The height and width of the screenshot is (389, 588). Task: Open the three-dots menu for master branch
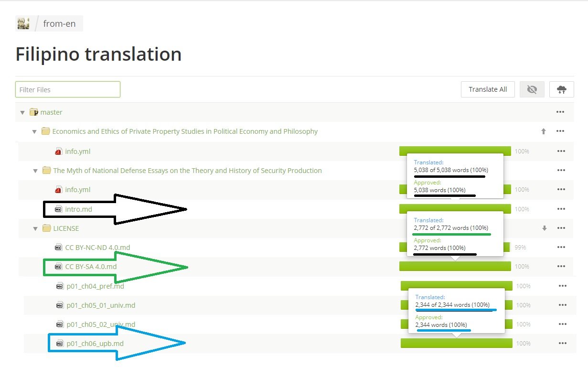(560, 112)
